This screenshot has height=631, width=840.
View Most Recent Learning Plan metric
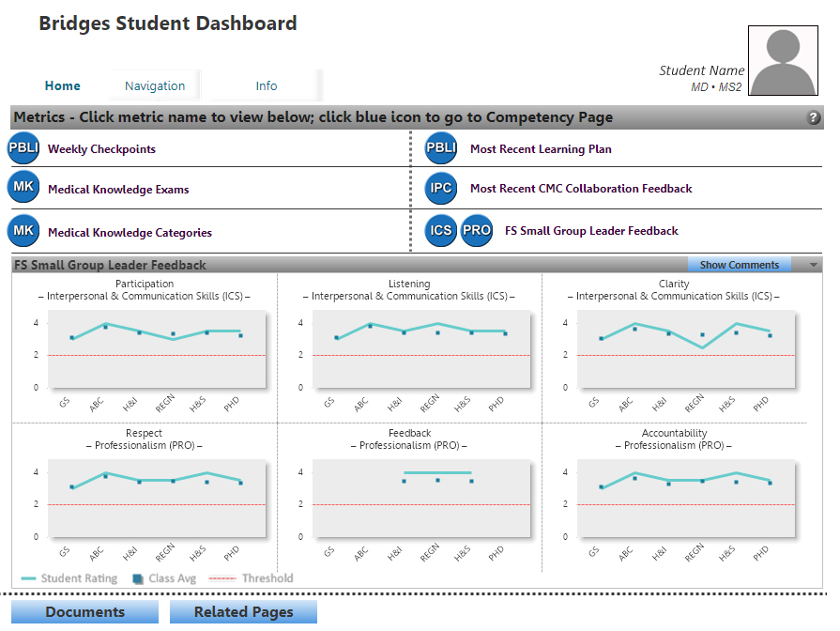pos(541,149)
